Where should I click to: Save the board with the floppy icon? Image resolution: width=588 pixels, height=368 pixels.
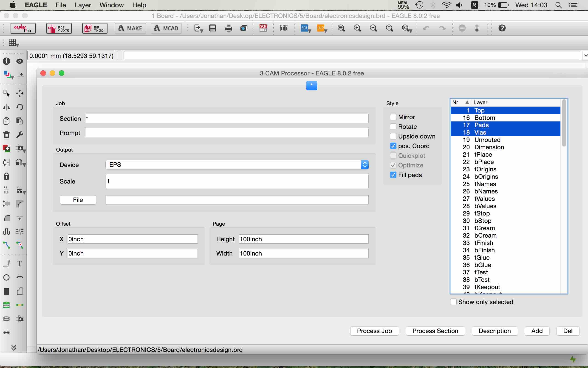coord(213,28)
